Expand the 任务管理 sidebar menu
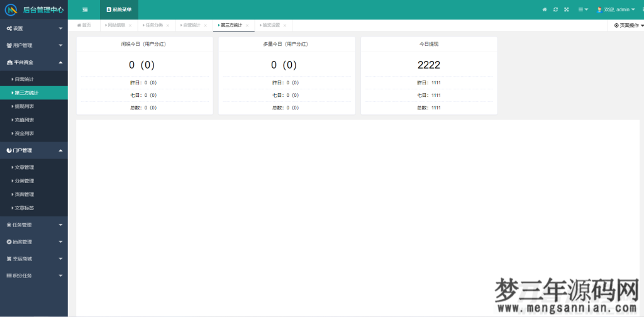Image resolution: width=644 pixels, height=317 pixels. click(34, 225)
